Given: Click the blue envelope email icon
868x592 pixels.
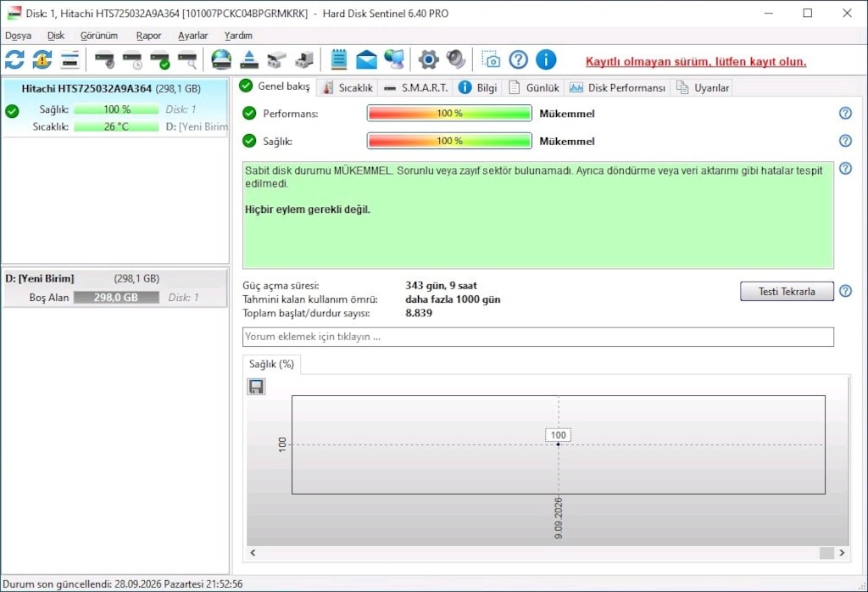Looking at the screenshot, I should click(366, 60).
